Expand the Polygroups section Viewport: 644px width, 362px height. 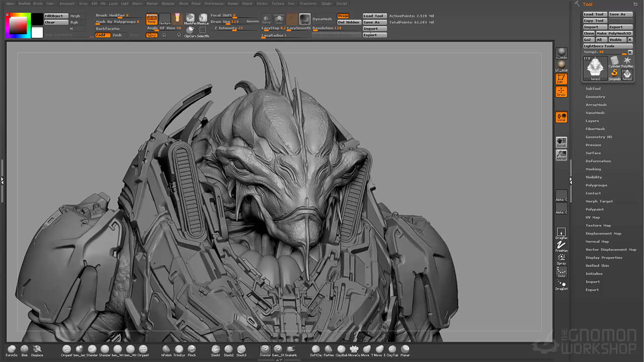(x=596, y=185)
